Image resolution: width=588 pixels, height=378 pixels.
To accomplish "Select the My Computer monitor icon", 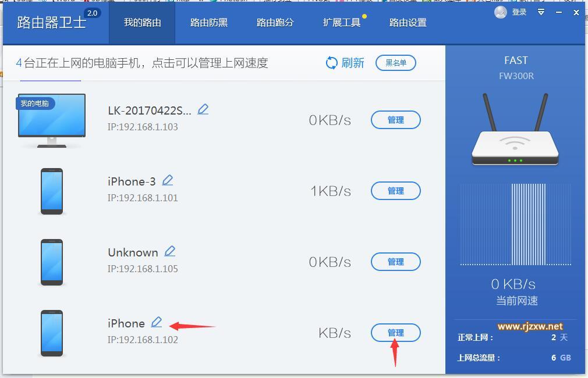I will coord(52,120).
